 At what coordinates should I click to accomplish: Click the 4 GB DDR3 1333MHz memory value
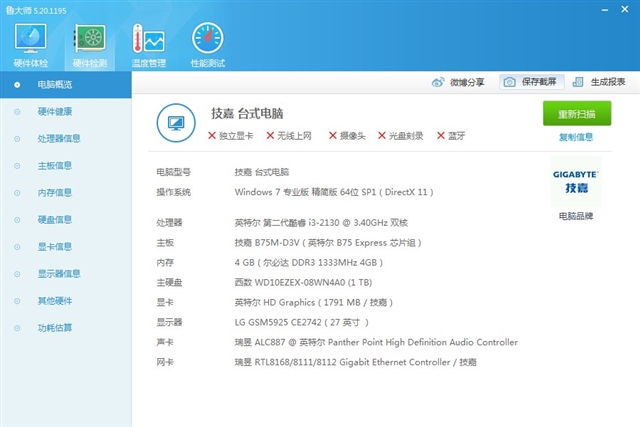tap(309, 262)
